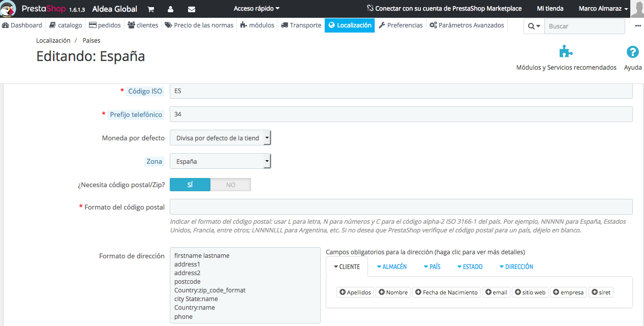The height and width of the screenshot is (326, 644).
Task: Add Fecha de Nacimiento field
Action: coord(446,292)
